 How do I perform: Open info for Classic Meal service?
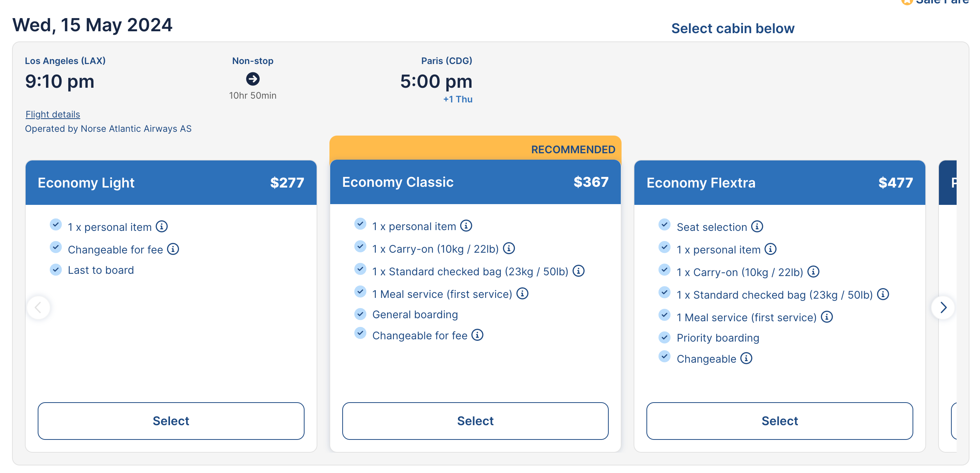click(x=522, y=293)
